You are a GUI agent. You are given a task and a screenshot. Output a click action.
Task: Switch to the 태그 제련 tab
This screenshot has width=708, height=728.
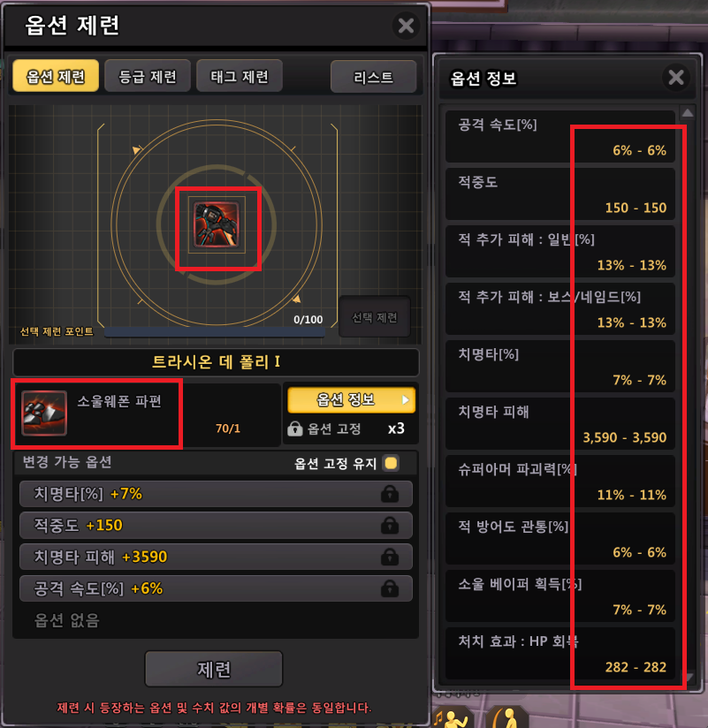tap(240, 76)
